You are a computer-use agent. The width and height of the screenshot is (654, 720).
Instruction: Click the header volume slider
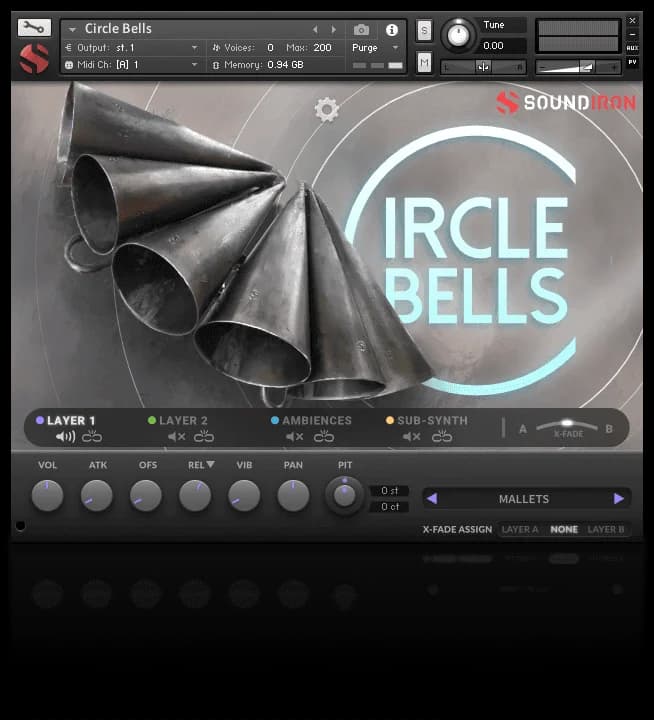pyautogui.click(x=578, y=68)
